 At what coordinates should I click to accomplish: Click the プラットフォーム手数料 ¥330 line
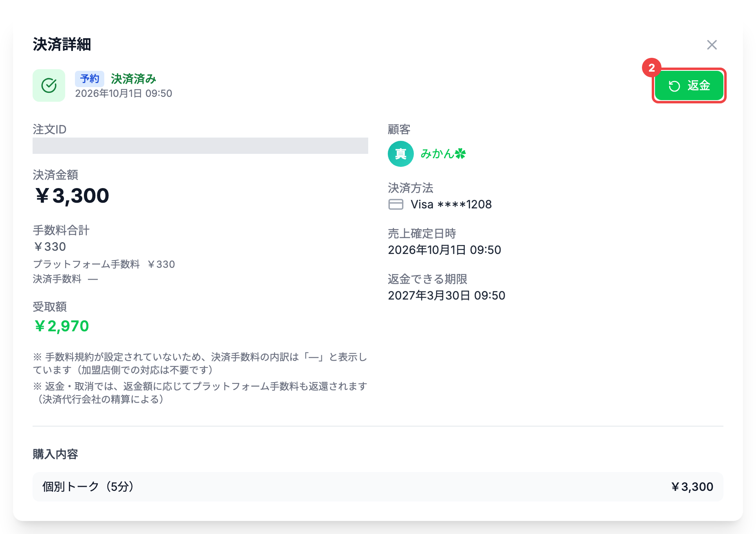tap(104, 264)
